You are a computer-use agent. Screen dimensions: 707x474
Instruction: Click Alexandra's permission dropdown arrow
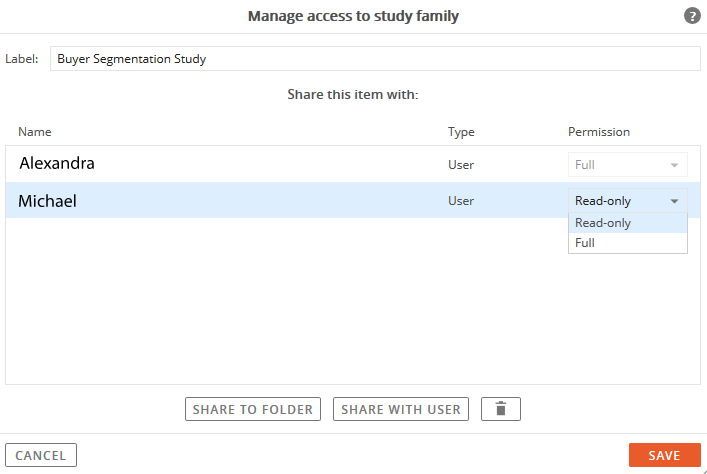pos(674,165)
